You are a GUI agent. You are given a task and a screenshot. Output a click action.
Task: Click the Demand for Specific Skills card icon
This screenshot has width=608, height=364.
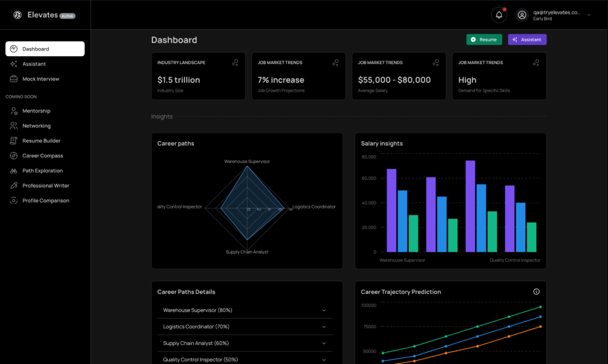point(536,63)
